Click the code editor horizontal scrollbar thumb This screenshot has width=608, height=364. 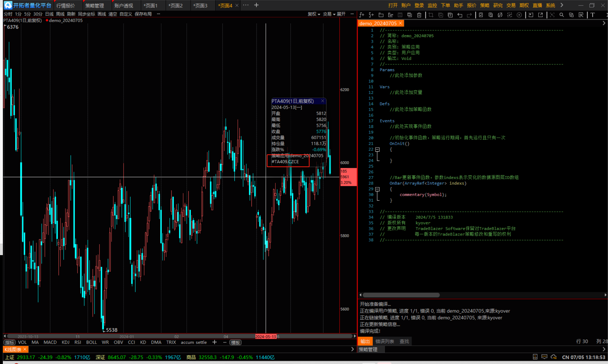tap(401, 295)
